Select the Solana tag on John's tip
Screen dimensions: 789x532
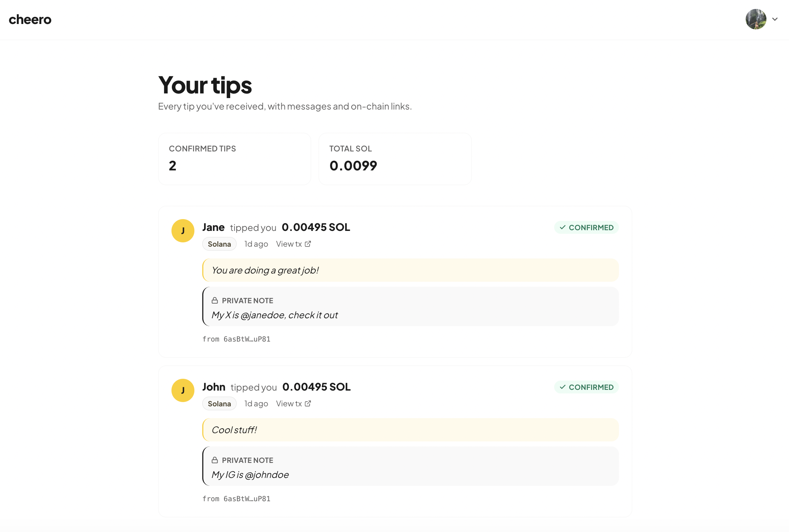click(x=219, y=403)
